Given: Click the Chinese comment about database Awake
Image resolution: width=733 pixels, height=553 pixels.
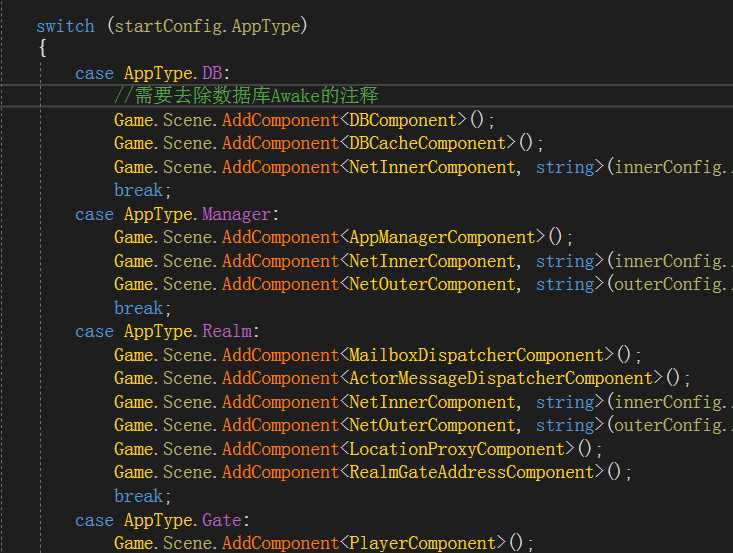Looking at the screenshot, I should pyautogui.click(x=246, y=95).
